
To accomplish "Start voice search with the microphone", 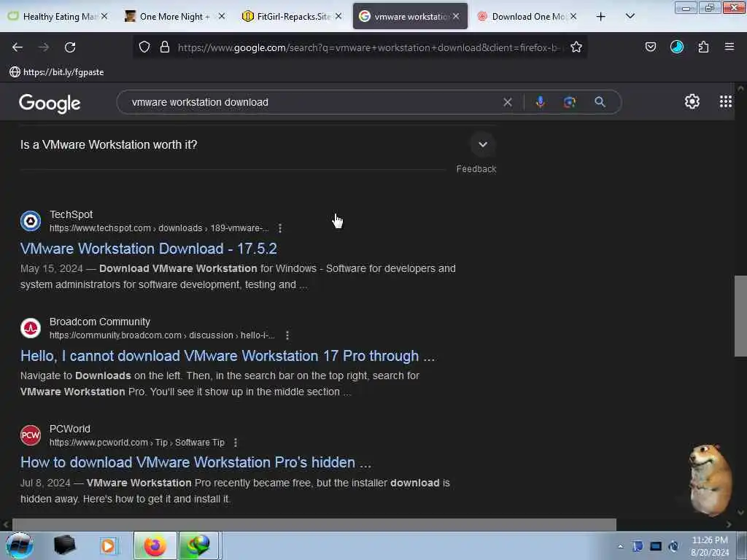I will 541,102.
